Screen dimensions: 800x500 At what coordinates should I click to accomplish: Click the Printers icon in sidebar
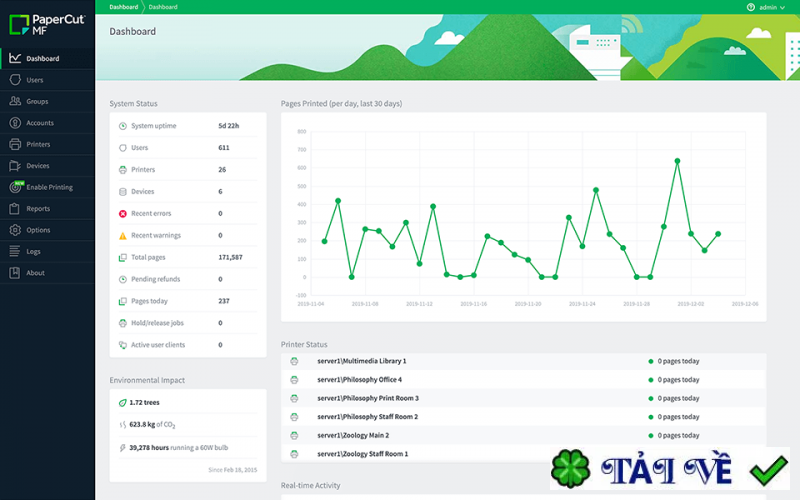pos(15,145)
